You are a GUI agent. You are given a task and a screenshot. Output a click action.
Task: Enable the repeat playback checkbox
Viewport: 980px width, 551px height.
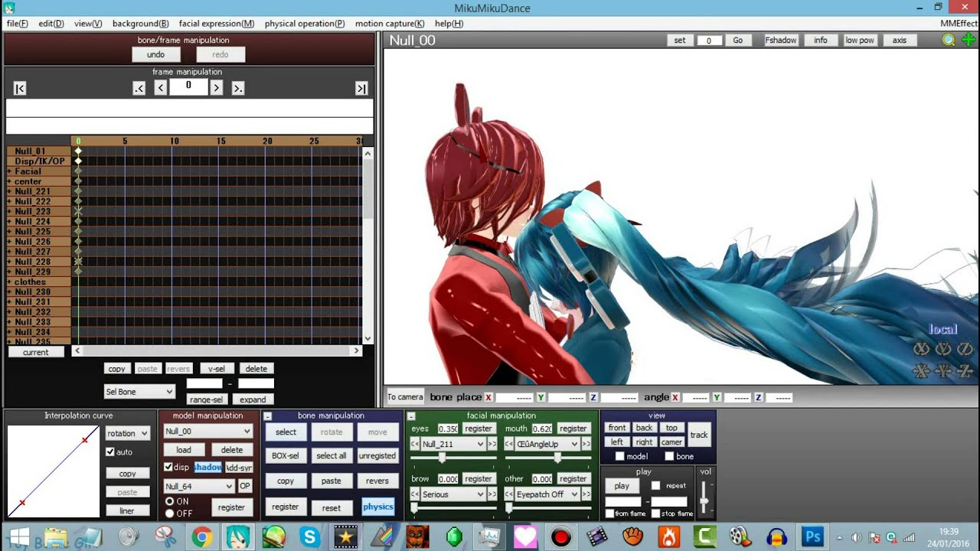point(655,485)
